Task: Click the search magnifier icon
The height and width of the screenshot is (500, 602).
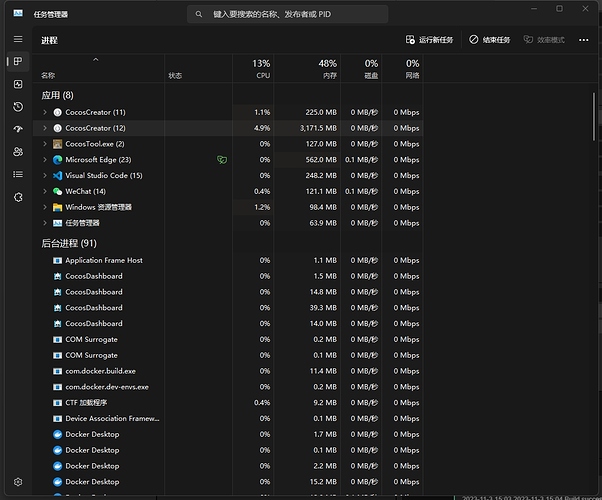Action: click(198, 14)
